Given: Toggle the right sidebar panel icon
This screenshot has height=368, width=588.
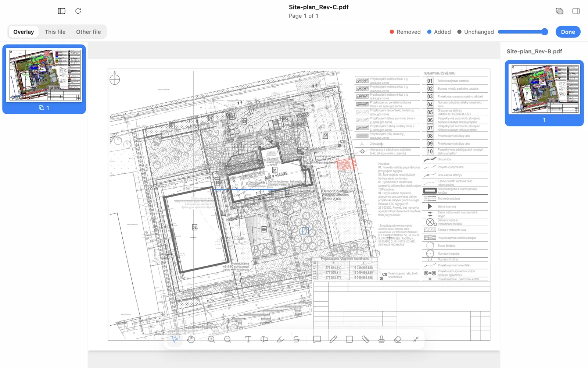Looking at the screenshot, I should tap(576, 11).
